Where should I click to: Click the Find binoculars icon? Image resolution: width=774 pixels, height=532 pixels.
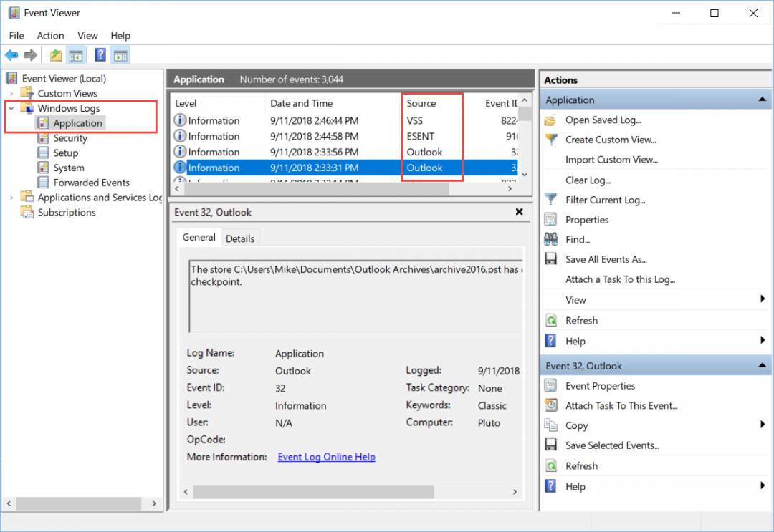tap(550, 239)
